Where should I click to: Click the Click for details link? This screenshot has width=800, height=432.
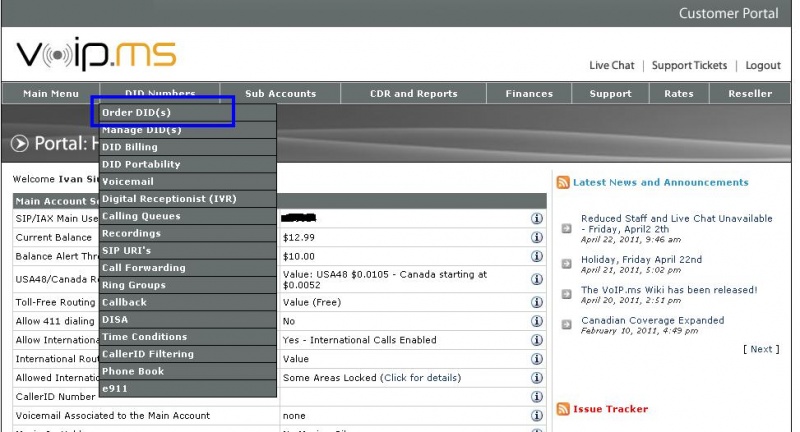coord(421,377)
